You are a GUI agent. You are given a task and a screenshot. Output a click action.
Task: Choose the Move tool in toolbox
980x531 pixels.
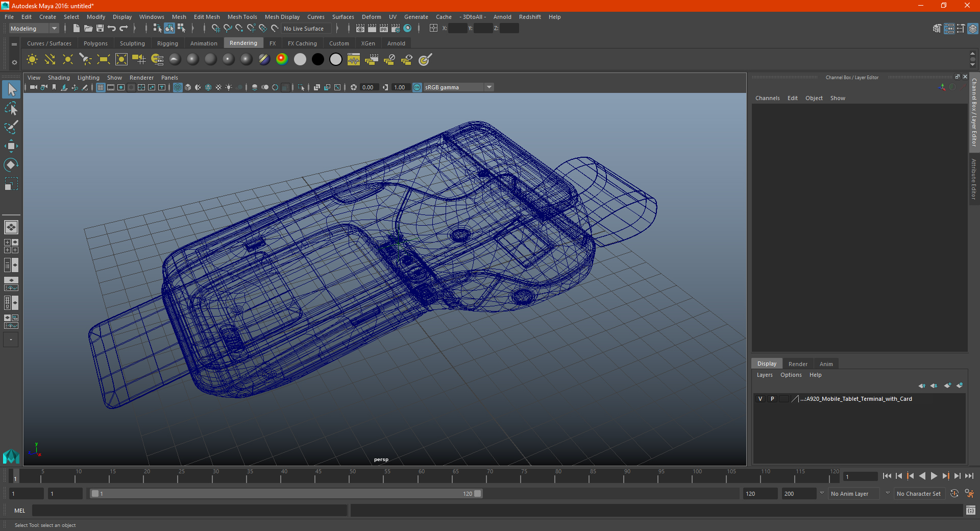click(x=11, y=146)
